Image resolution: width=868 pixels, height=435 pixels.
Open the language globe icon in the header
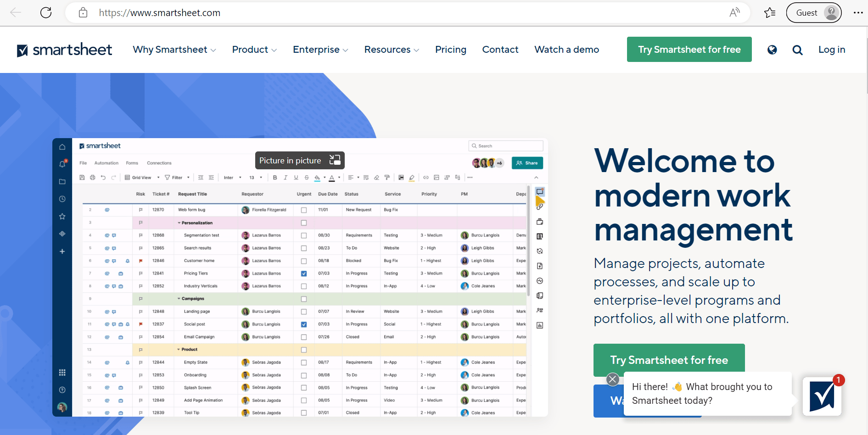coord(772,50)
